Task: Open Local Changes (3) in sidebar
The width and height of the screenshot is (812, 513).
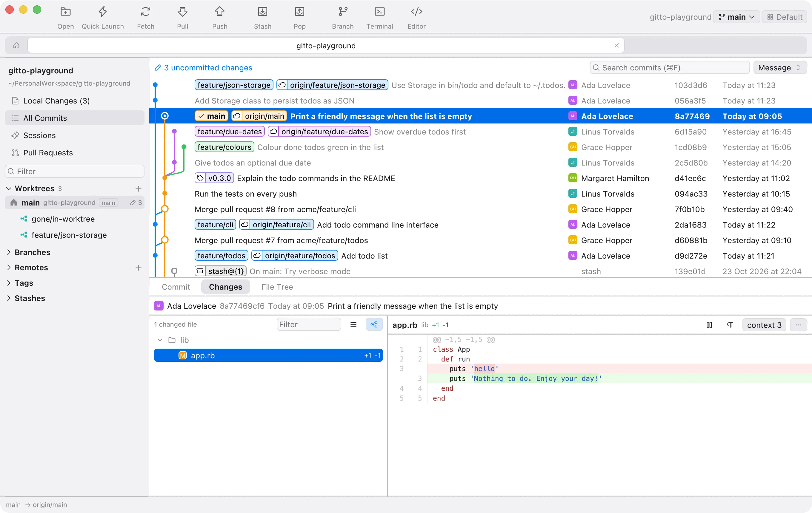Action: coord(75,101)
